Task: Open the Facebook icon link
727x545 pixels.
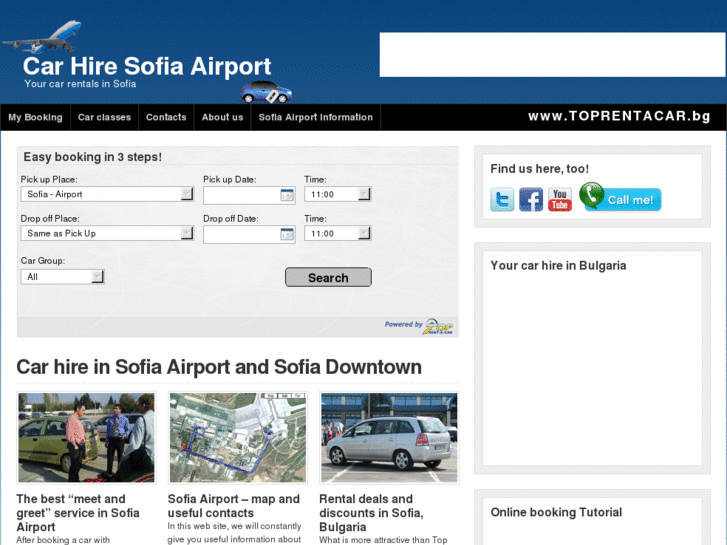Action: (x=531, y=199)
